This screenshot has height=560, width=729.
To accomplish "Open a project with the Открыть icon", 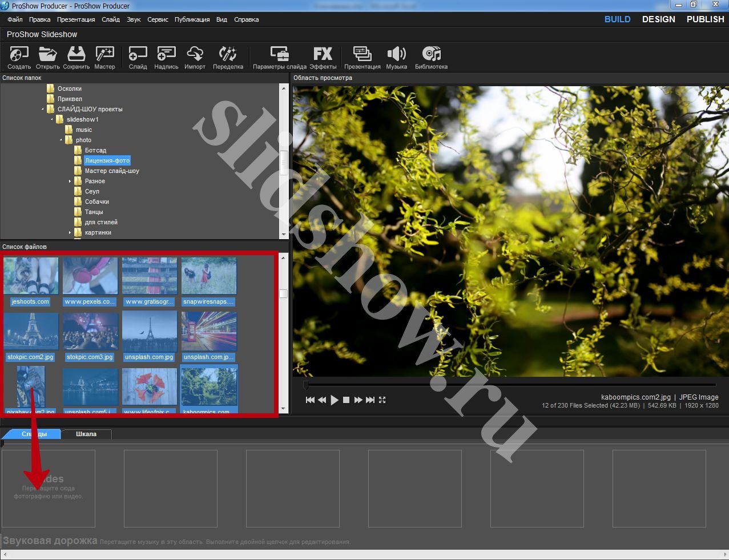I will (x=47, y=55).
